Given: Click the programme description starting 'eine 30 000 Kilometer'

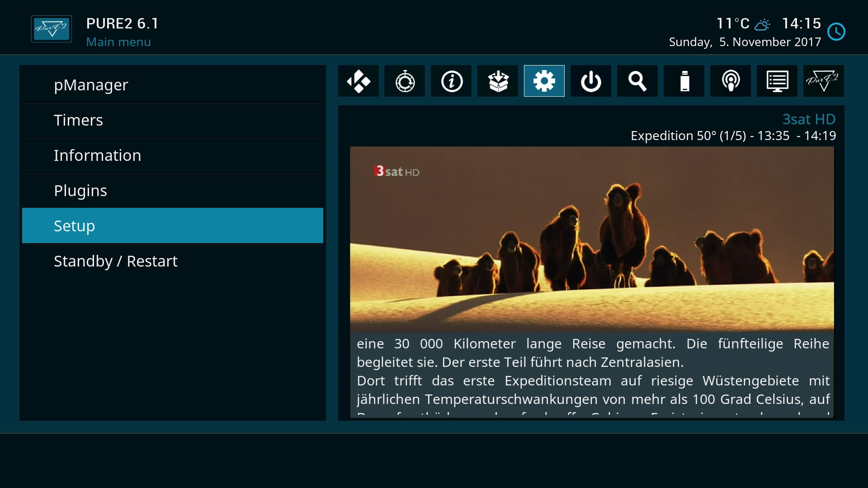Looking at the screenshot, I should coord(593,375).
